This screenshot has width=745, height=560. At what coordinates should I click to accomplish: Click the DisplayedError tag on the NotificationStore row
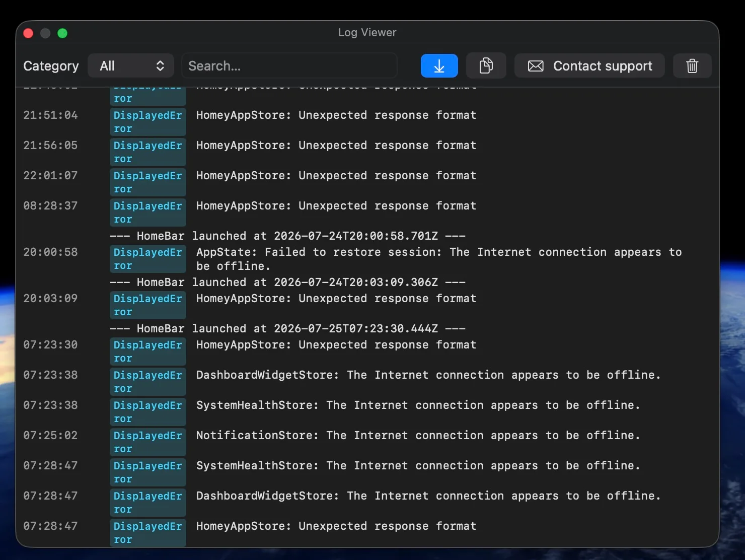coord(148,442)
